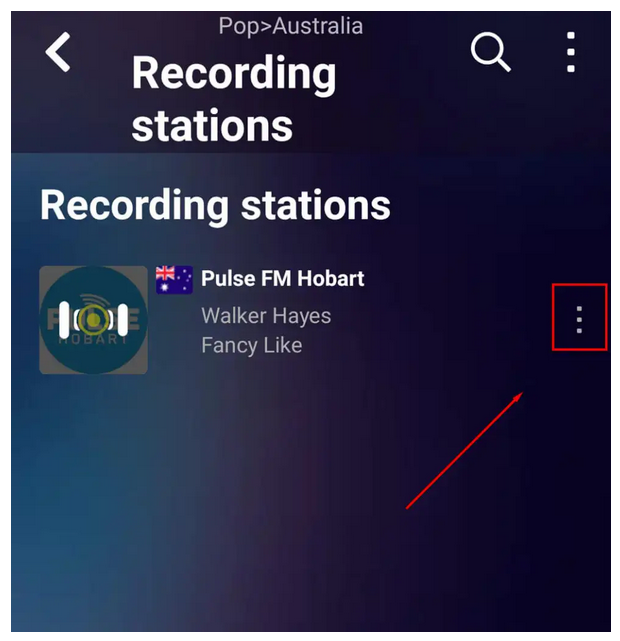Tap the HOBART text inside the logo

click(x=94, y=340)
